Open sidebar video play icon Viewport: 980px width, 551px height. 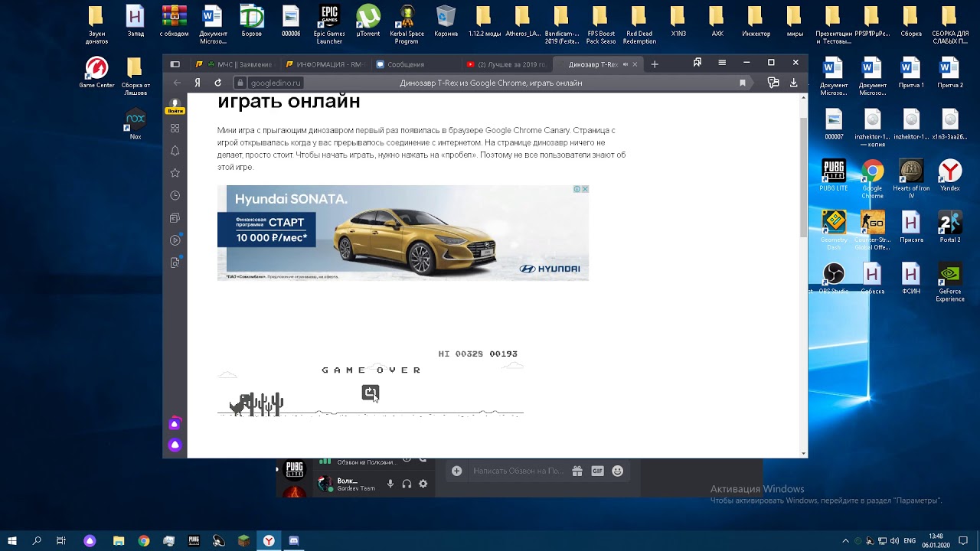175,240
